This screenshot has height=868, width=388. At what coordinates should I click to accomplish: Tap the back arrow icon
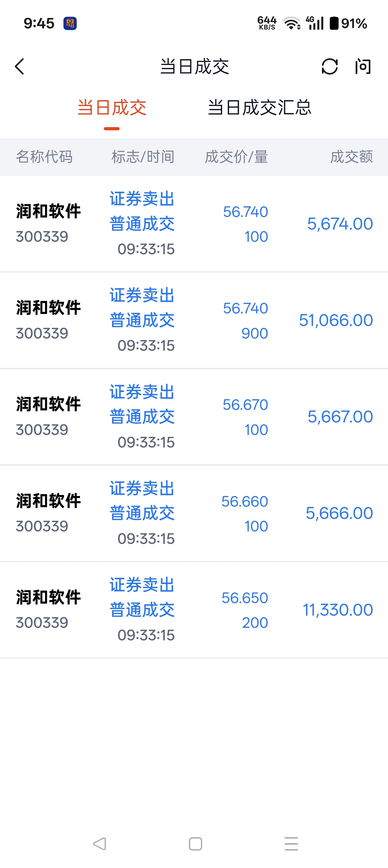(19, 66)
